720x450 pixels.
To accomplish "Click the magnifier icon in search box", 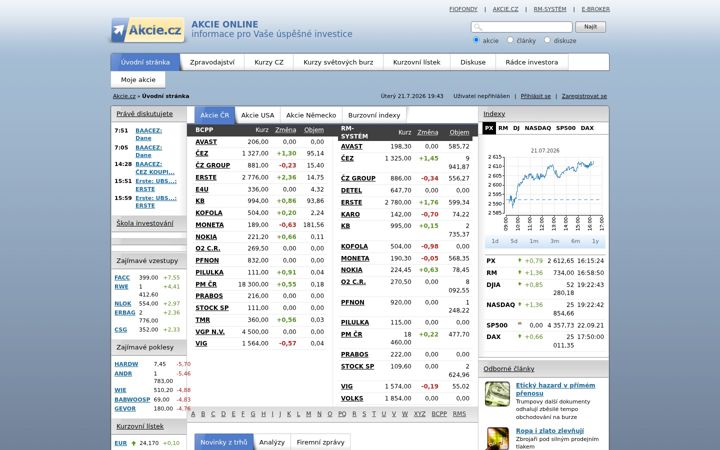I will click(478, 27).
